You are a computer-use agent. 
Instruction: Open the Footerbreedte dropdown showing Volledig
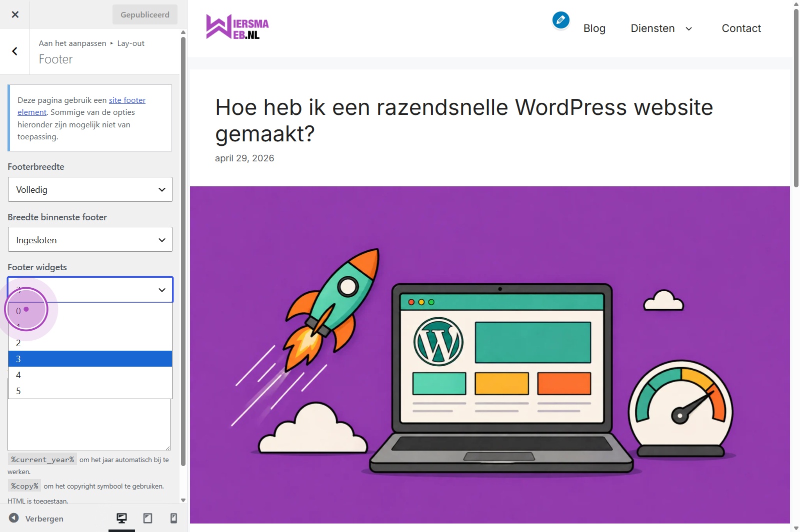pyautogui.click(x=90, y=189)
